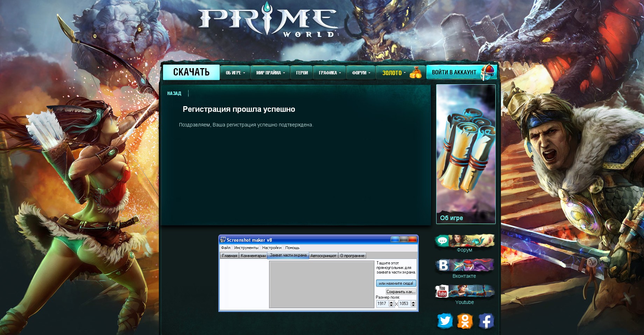Image resolution: width=644 pixels, height=335 pixels.
Task: Maximize the Screenshot maker window
Action: tap(404, 239)
